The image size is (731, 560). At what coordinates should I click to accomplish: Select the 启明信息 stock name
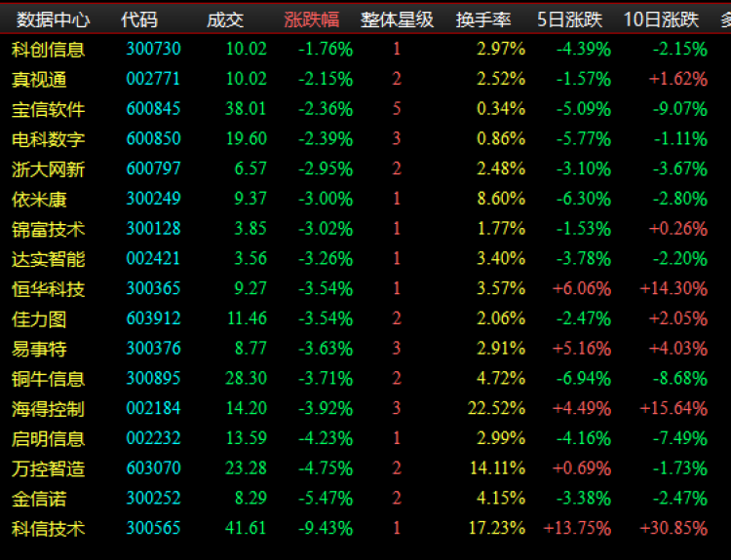[48, 439]
